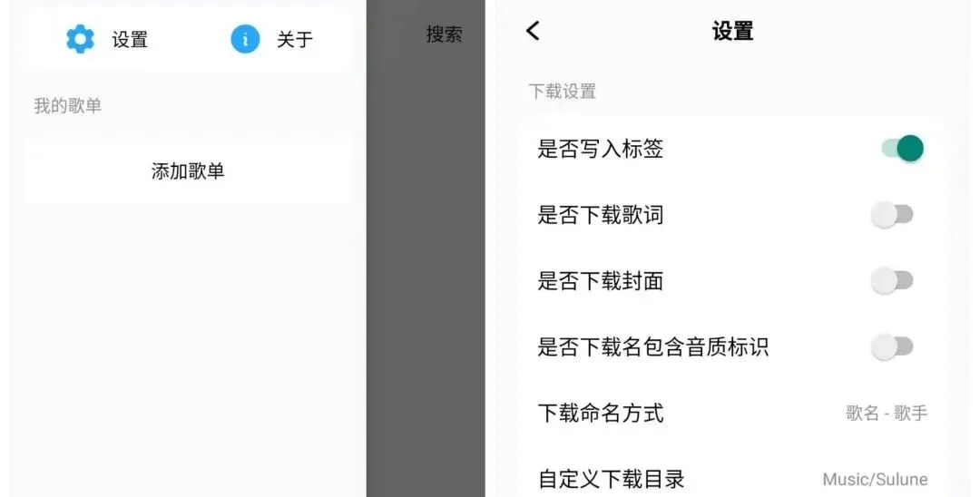Image resolution: width=980 pixels, height=497 pixels.
Task: Tap the 下载设置 section label
Action: click(563, 92)
